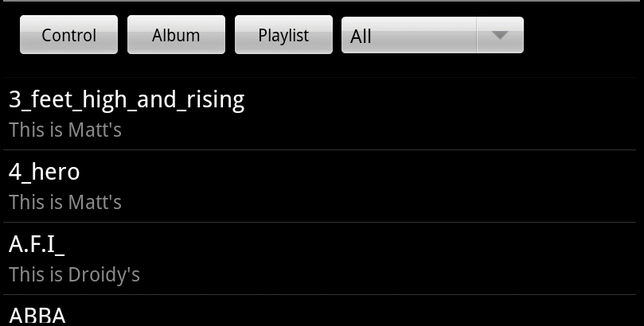Click the dropdown arrow beside All

coord(500,35)
